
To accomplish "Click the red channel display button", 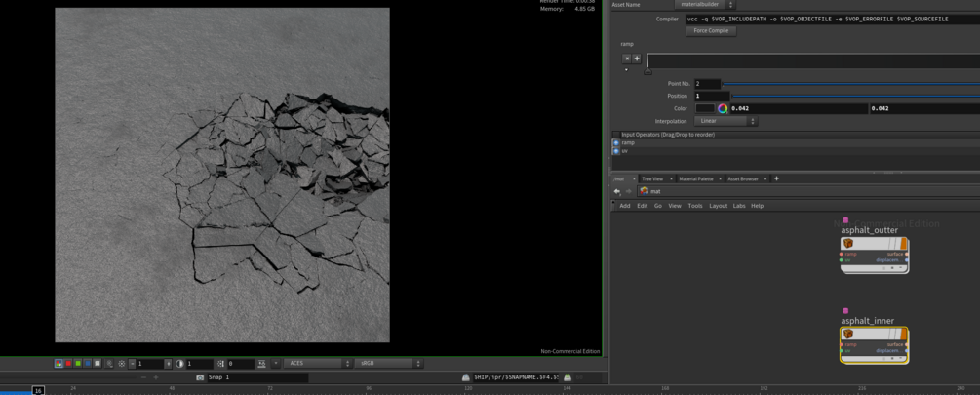I will (68, 364).
